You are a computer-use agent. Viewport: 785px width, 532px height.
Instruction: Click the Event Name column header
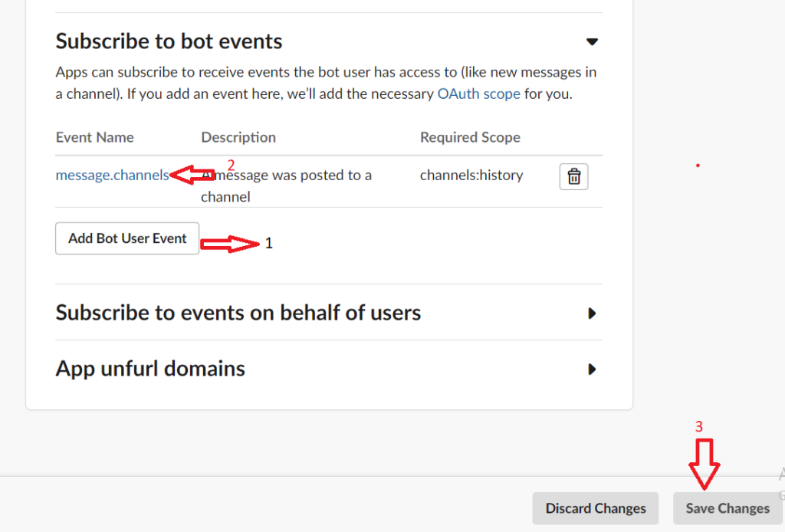(94, 138)
